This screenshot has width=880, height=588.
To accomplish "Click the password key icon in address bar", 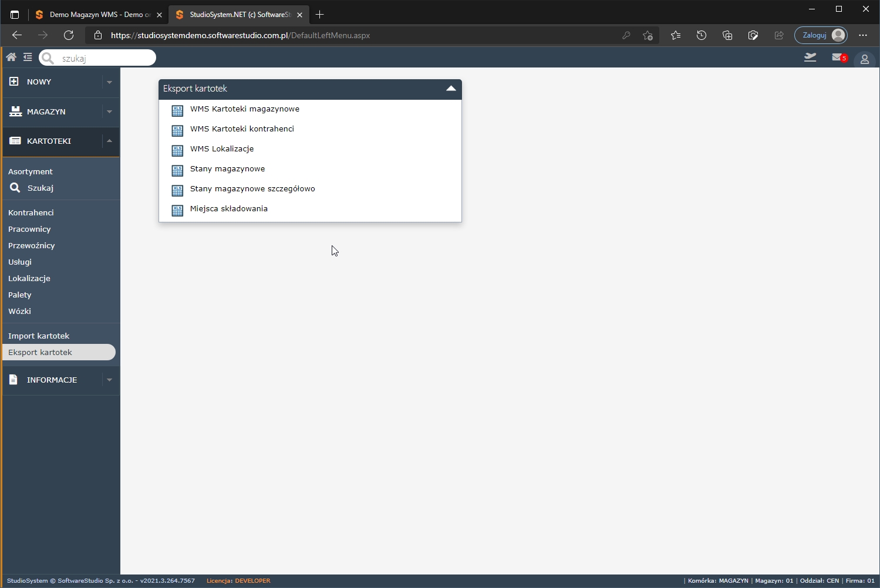I will 626,35.
